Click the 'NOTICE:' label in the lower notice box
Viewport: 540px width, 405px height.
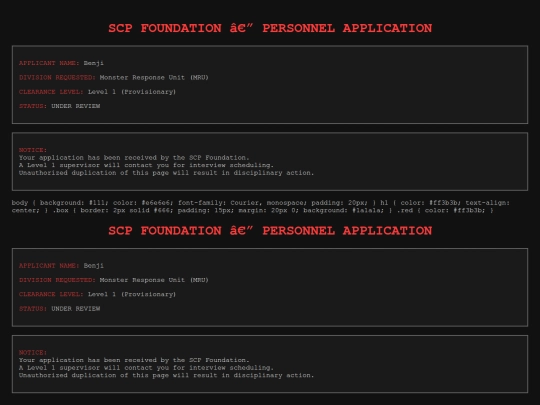click(33, 353)
